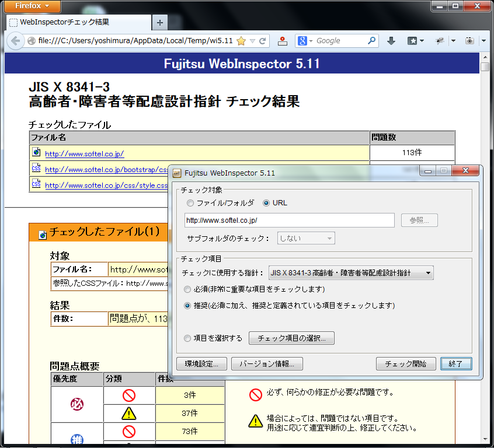The image size is (494, 448).
Task: Click the web page icon beside softel.co.jp link
Action: click(x=37, y=152)
